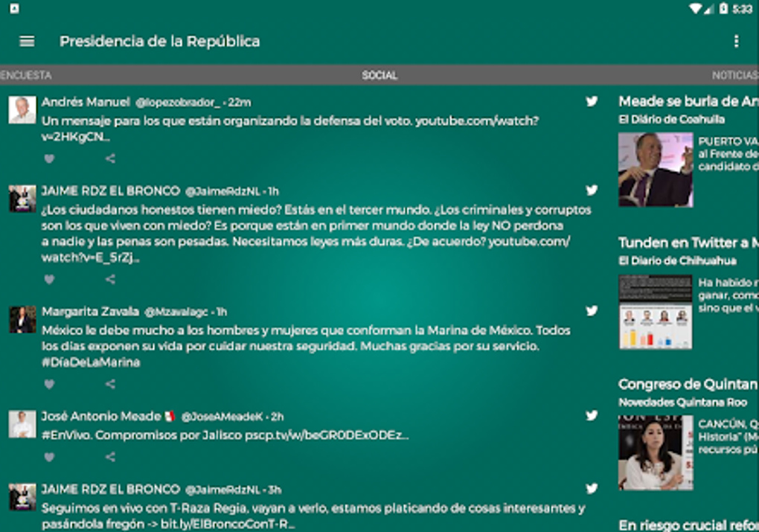
Task: Click the 'Margarita Zavala' author name
Action: point(91,311)
